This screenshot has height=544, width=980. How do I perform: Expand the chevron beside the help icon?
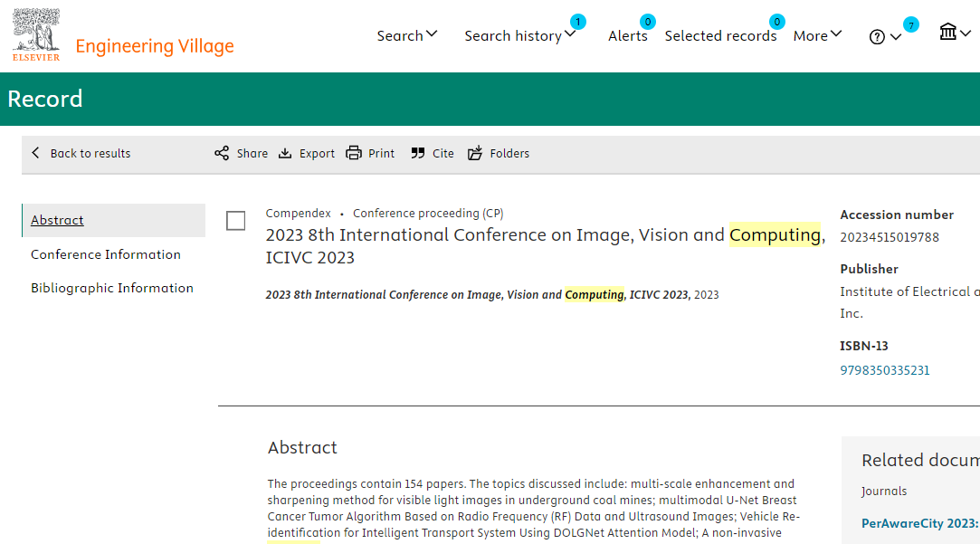click(x=896, y=37)
